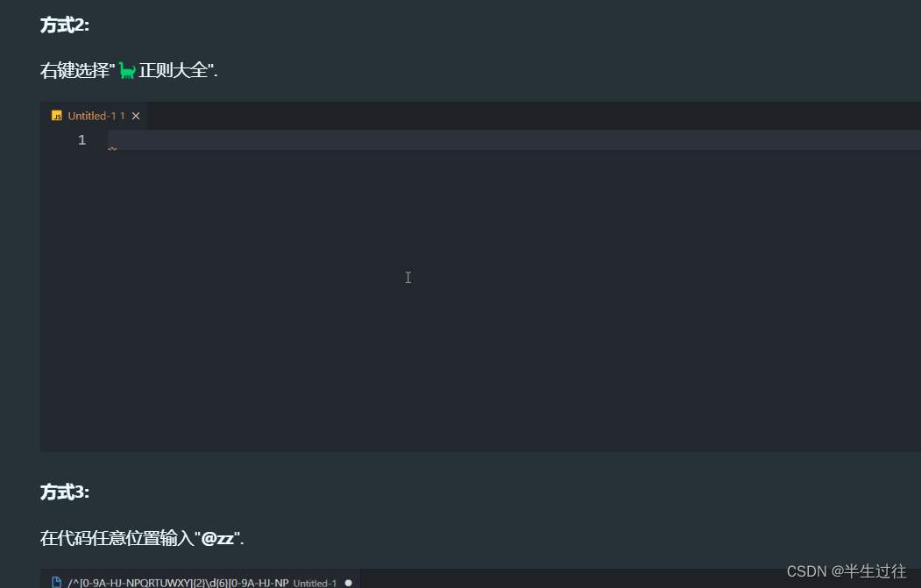921x588 pixels.
Task: Select the Untitled-1 editor tab
Action: (94, 116)
